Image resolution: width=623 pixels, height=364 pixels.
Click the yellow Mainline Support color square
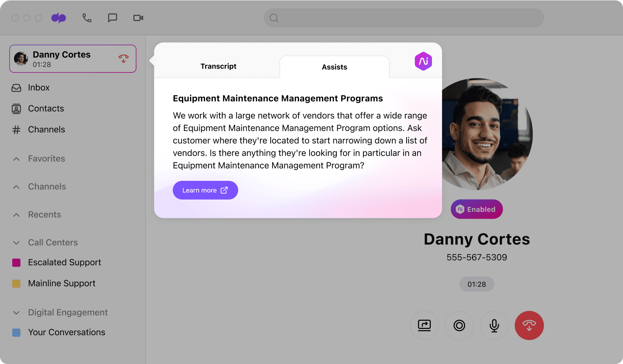pyautogui.click(x=16, y=284)
